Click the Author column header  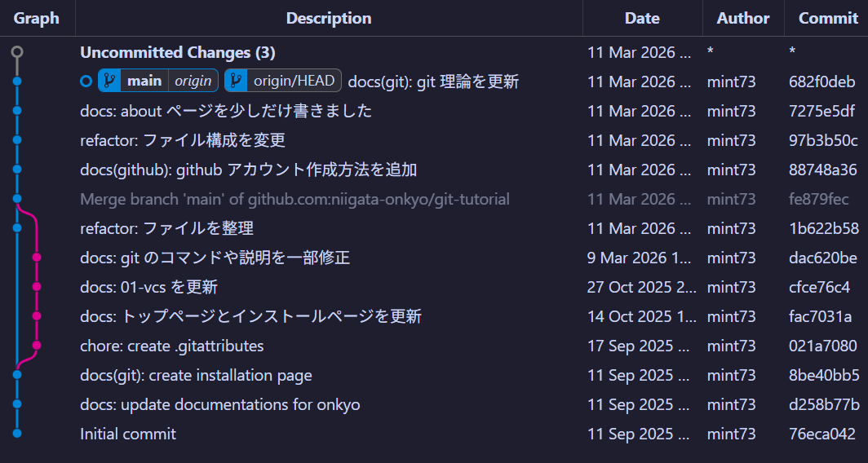point(742,18)
